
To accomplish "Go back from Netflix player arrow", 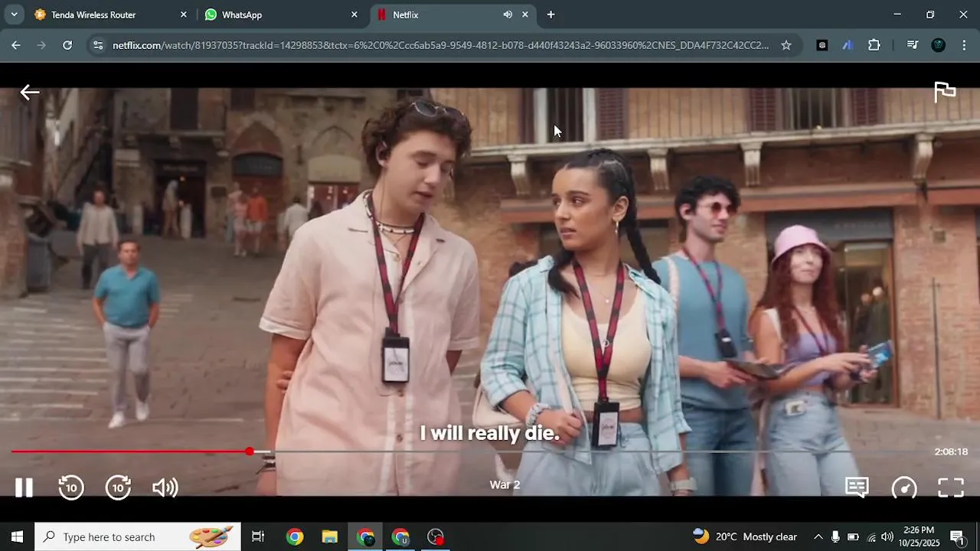I will tap(30, 93).
